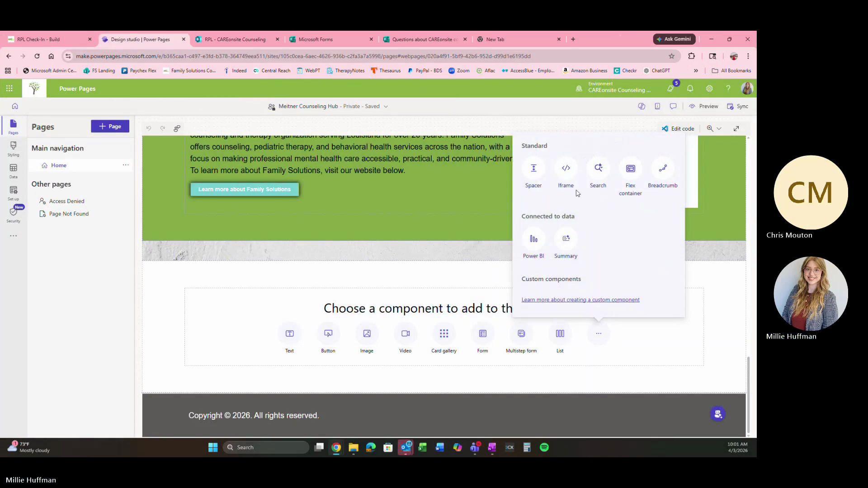
Task: Open notifications bell in header
Action: coord(690,89)
